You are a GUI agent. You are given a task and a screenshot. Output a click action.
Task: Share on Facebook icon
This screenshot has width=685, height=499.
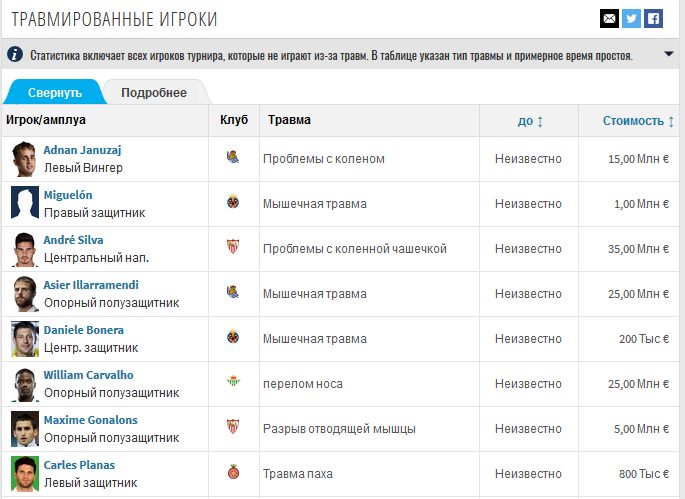[653, 18]
